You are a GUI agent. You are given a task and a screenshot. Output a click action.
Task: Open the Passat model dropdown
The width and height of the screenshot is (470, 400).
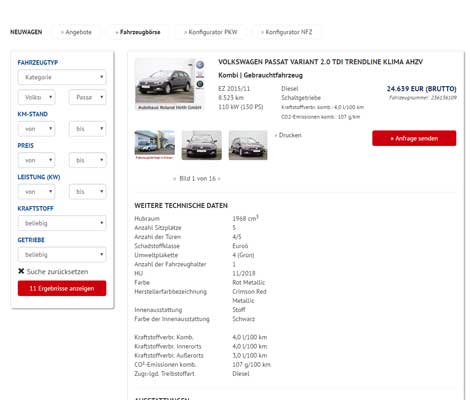pyautogui.click(x=88, y=97)
